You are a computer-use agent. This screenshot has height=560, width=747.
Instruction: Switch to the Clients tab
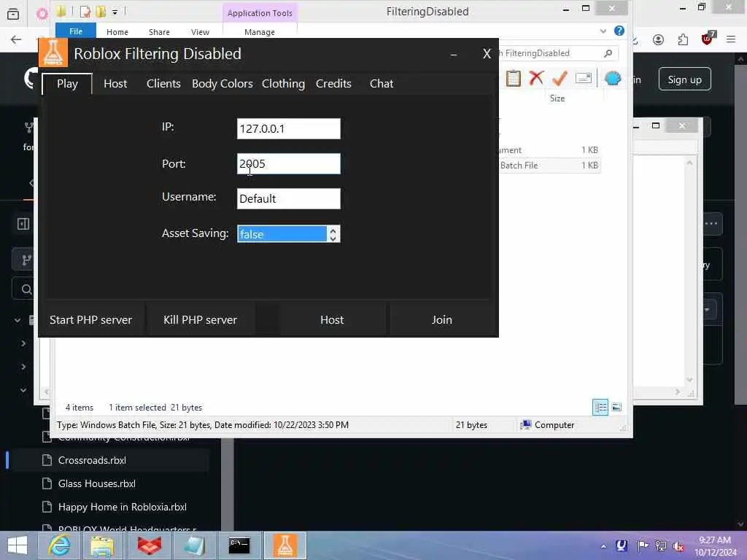coord(163,84)
